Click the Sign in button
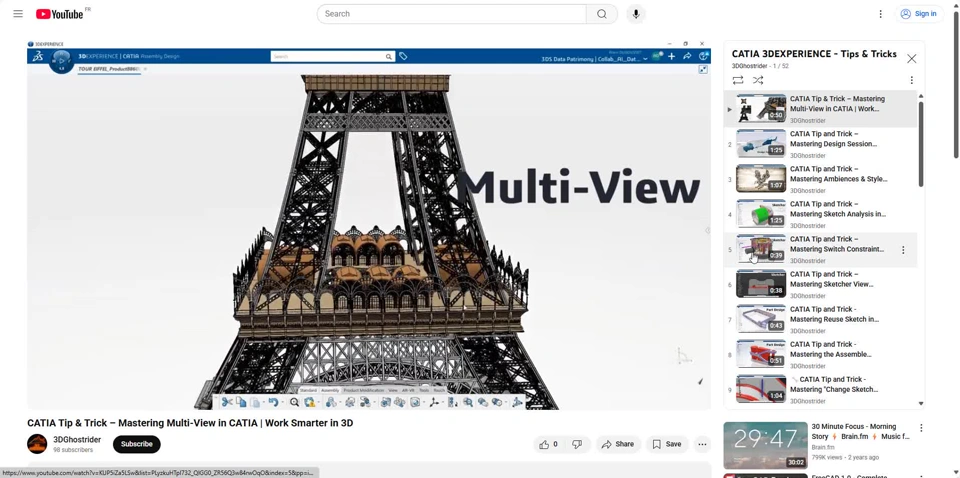This screenshot has height=478, width=960. click(x=919, y=14)
